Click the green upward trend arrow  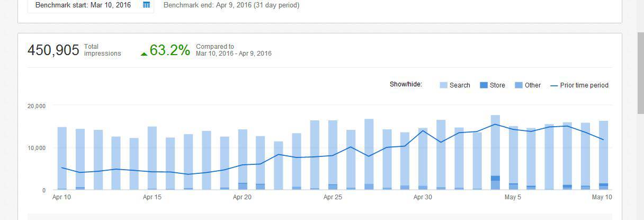(144, 54)
